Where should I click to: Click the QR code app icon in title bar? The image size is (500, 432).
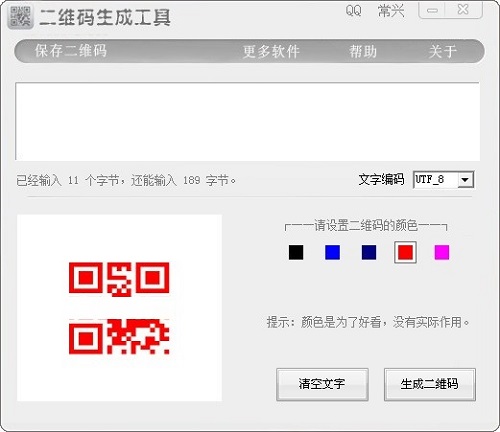(x=20, y=17)
